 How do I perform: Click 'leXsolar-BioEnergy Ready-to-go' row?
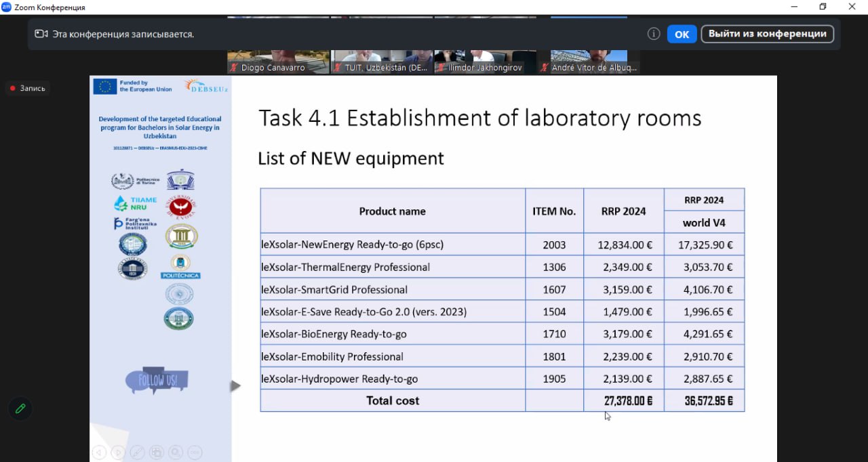pyautogui.click(x=502, y=334)
